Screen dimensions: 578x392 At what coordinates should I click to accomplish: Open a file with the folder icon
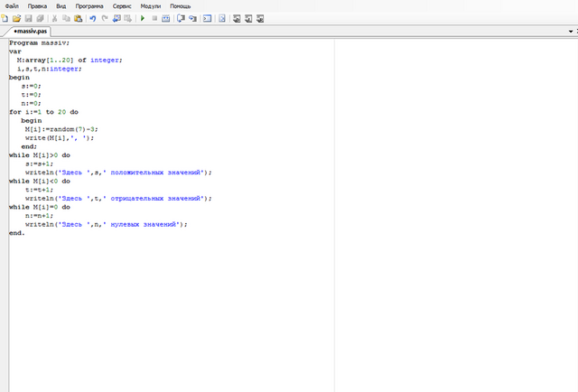pyautogui.click(x=16, y=18)
